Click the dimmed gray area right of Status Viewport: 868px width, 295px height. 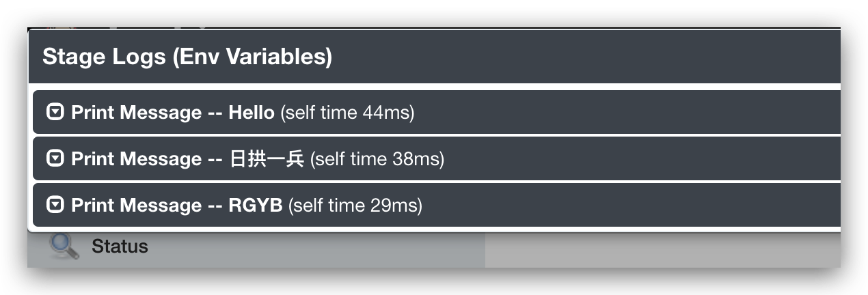coord(656,250)
